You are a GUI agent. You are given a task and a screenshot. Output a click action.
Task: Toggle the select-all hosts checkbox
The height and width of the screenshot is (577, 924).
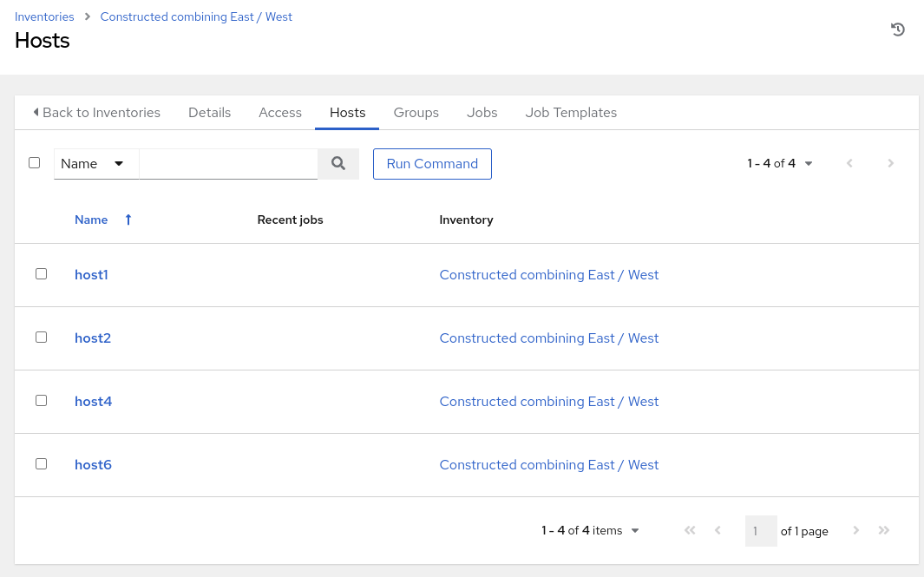click(35, 163)
